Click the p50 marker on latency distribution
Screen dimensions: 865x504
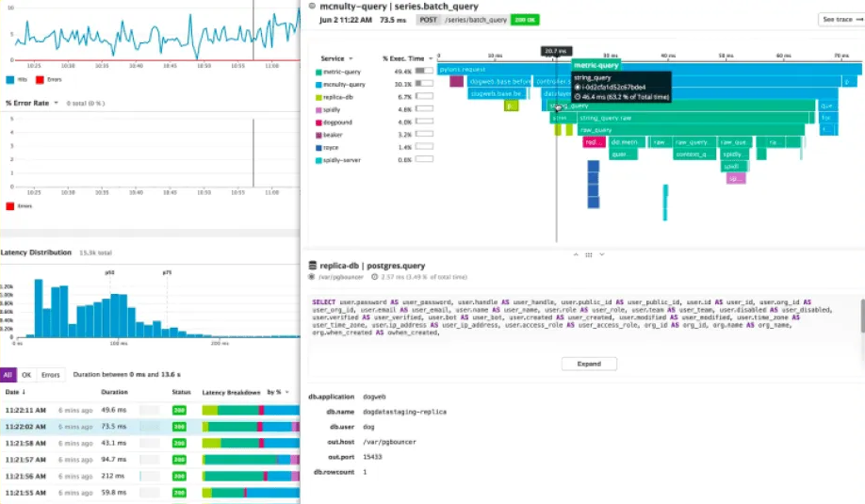110,272
